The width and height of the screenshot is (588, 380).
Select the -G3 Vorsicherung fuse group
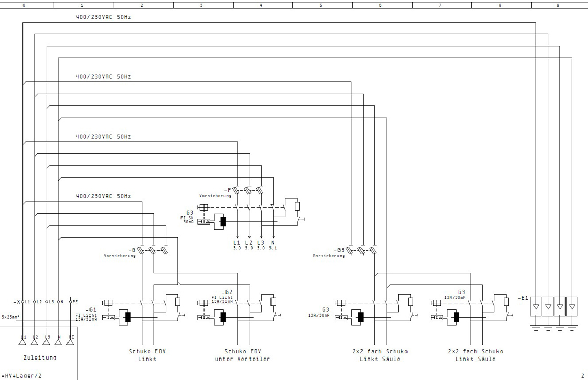[x=363, y=250]
